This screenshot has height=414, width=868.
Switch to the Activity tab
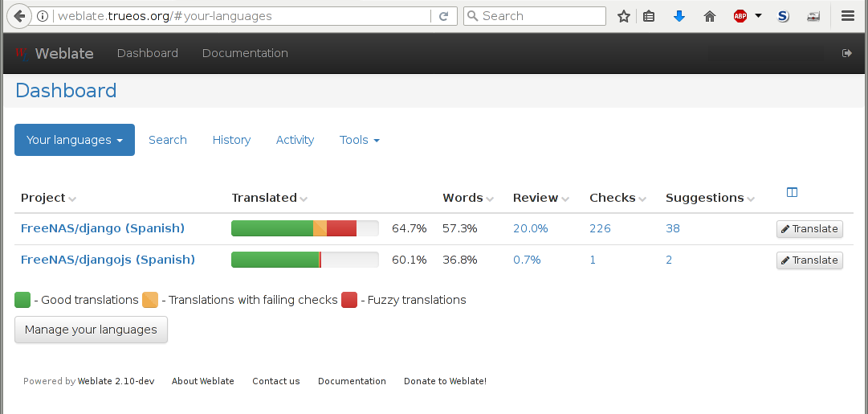tap(295, 140)
